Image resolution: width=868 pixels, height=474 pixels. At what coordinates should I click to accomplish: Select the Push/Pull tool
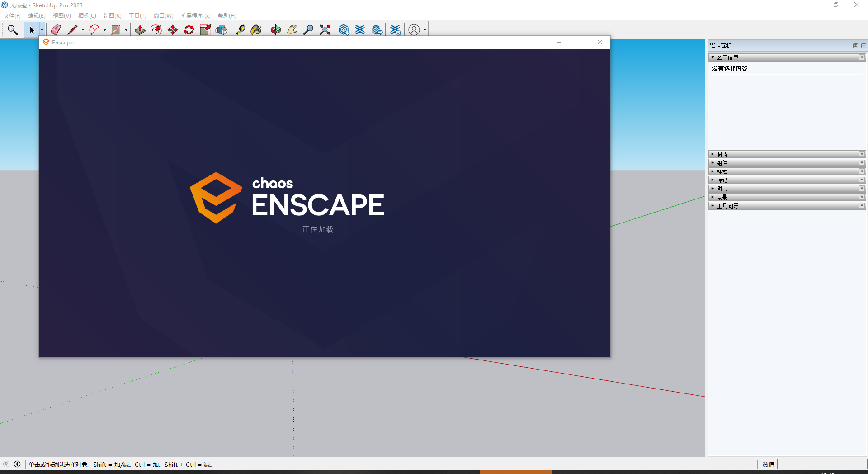tap(140, 30)
